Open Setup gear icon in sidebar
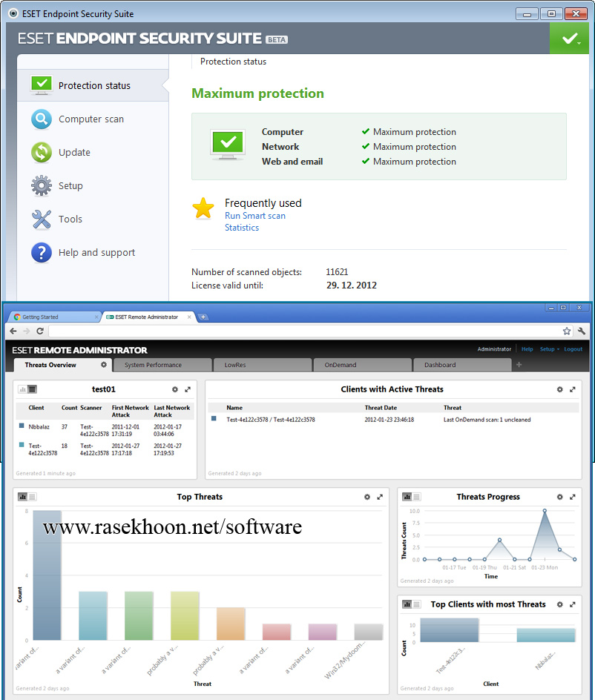Viewport: 595px width, 700px height. (x=42, y=185)
